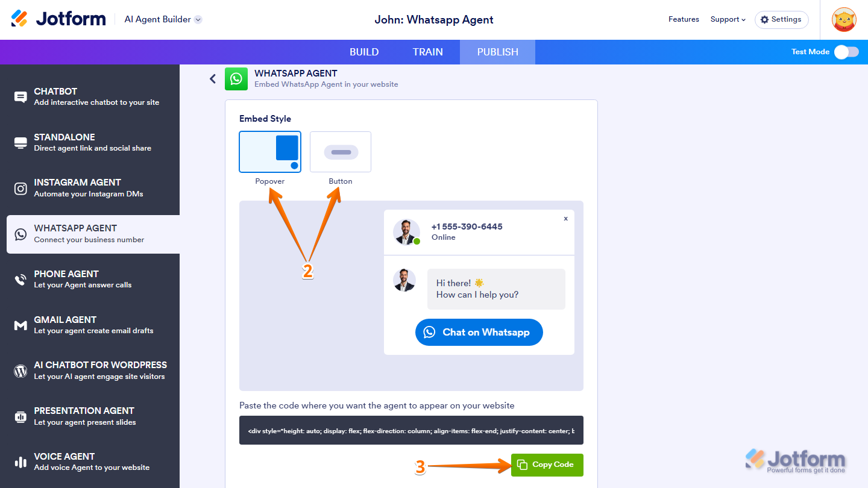Screen dimensions: 868x488
Task: Open the INSTAGRAM AGENT option
Action: [90, 188]
